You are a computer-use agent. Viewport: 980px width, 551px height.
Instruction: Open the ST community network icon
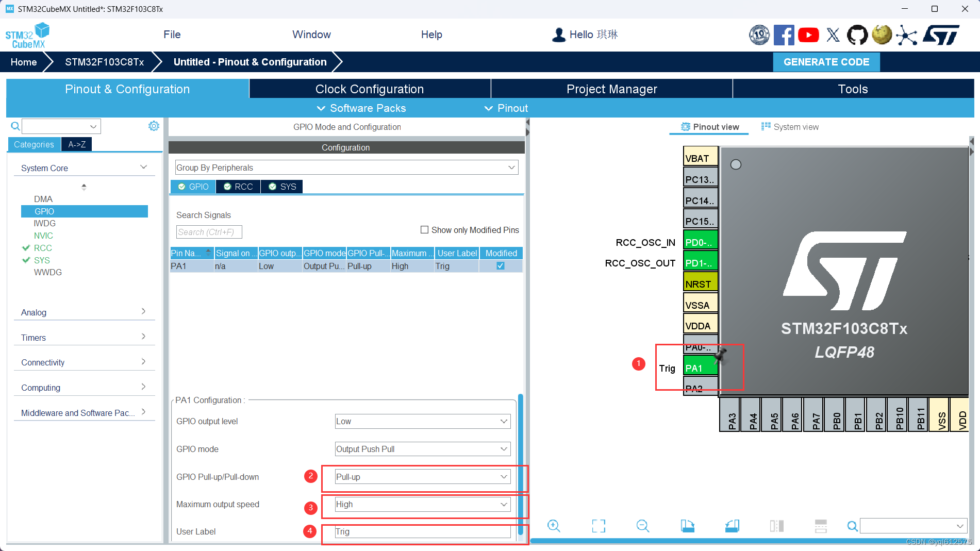point(906,35)
